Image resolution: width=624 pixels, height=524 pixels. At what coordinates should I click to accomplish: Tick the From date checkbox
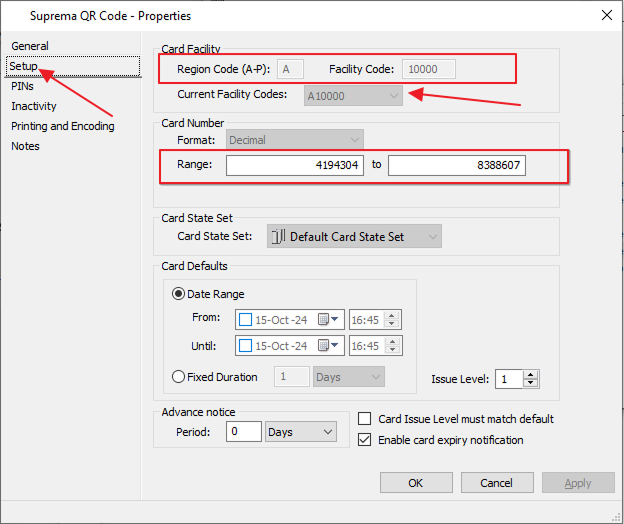pos(246,320)
